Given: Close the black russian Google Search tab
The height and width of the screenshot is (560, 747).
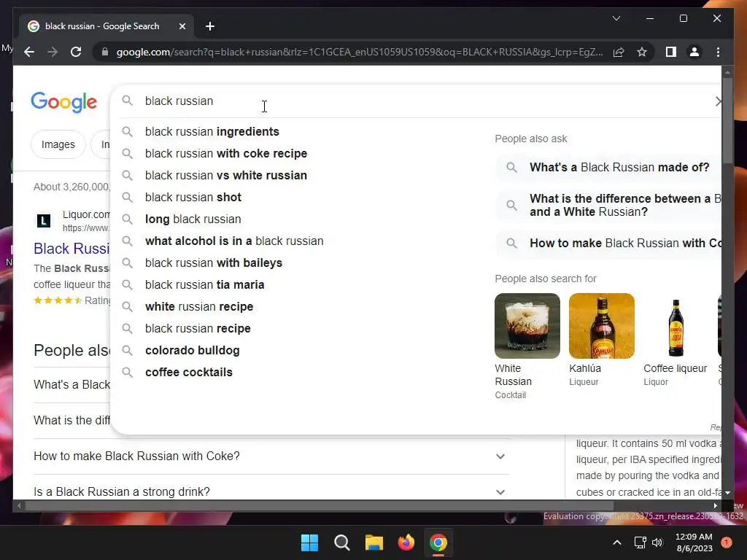Looking at the screenshot, I should [x=182, y=27].
